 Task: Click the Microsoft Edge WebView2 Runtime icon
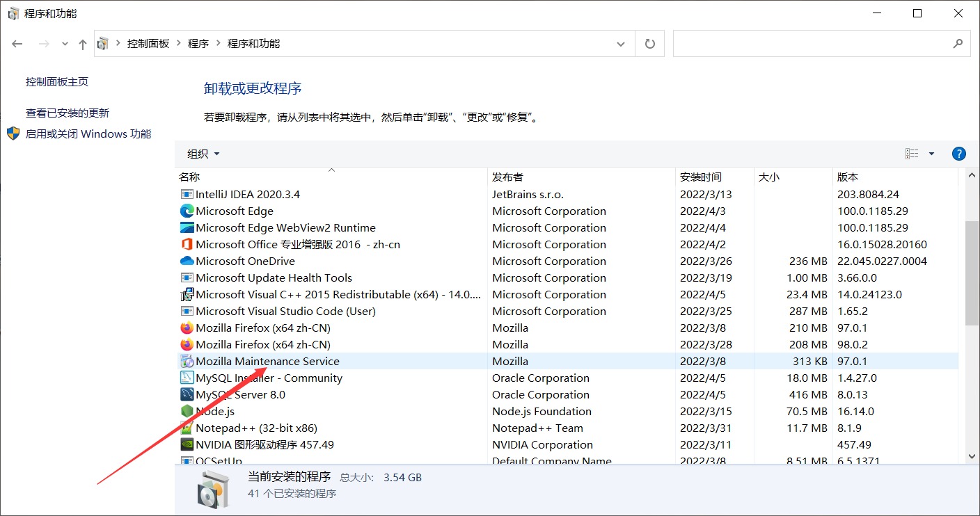click(x=187, y=228)
